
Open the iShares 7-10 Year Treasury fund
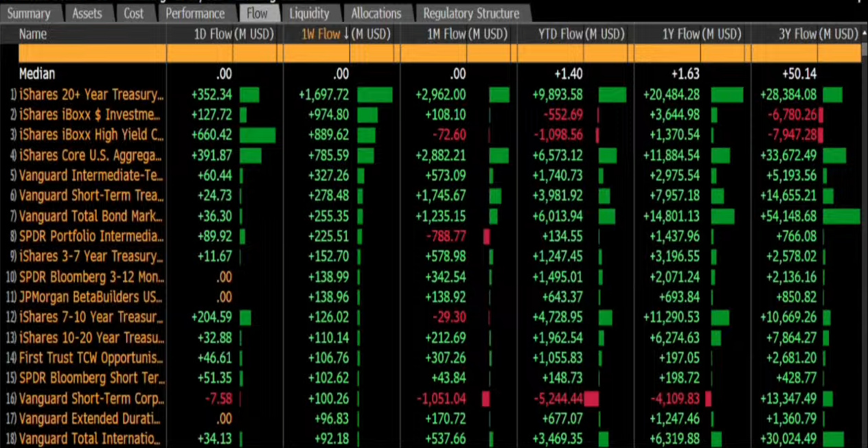(91, 318)
